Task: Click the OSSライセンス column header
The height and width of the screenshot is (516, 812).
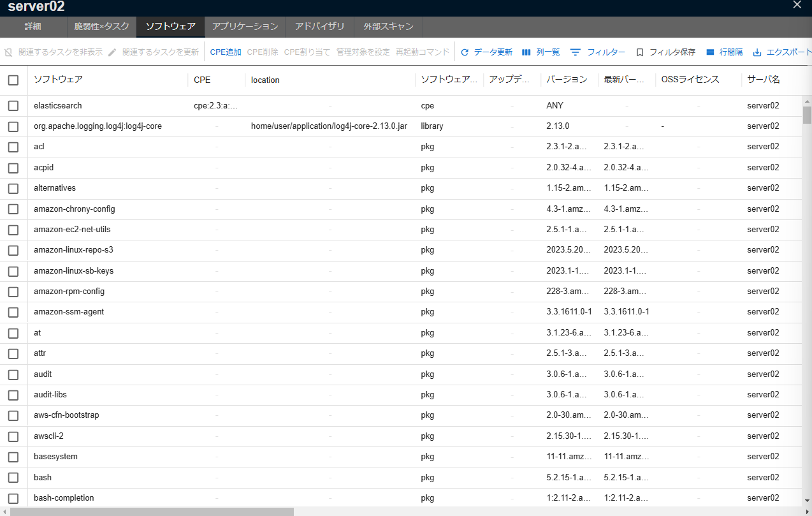Action: point(690,80)
